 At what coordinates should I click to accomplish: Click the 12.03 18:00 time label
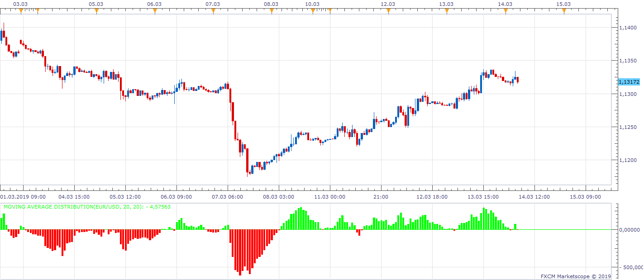pos(432,197)
